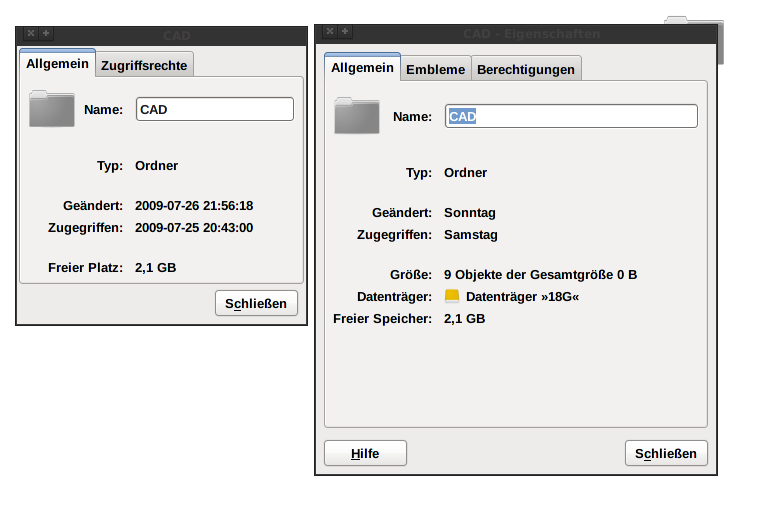Open the Embleme tab
The image size is (758, 512).
coord(435,69)
